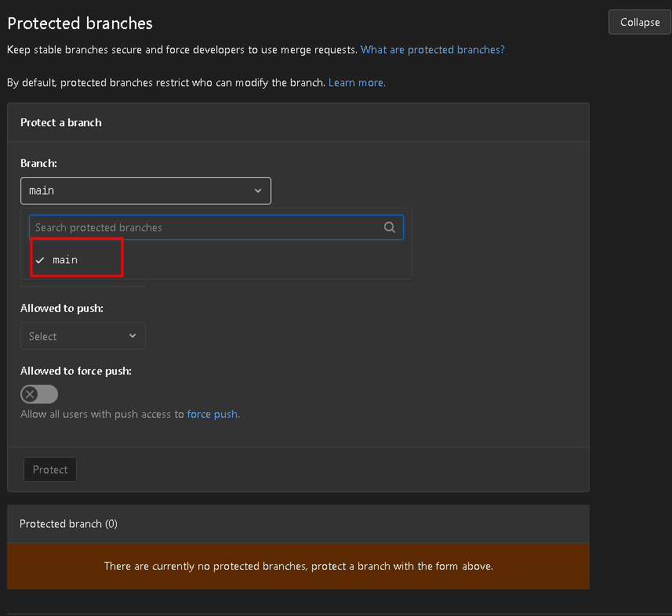Image resolution: width=672 pixels, height=616 pixels.
Task: Click the no protected branches notice banner
Action: click(x=298, y=566)
